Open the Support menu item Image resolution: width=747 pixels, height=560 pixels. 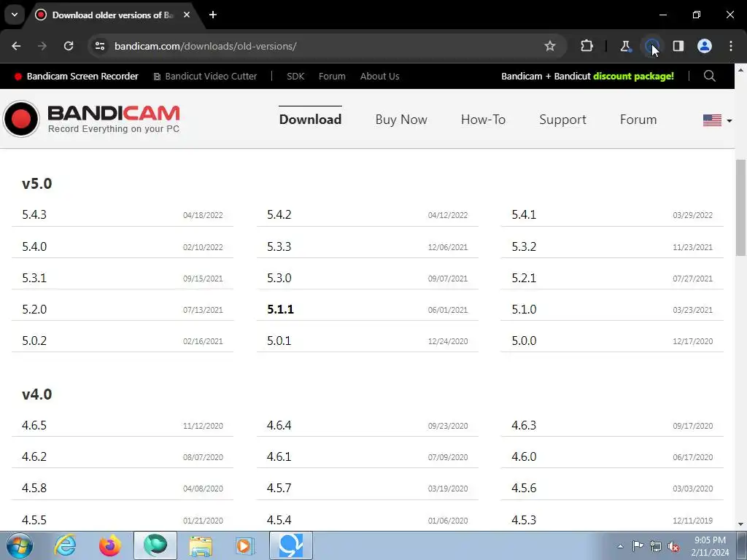562,120
